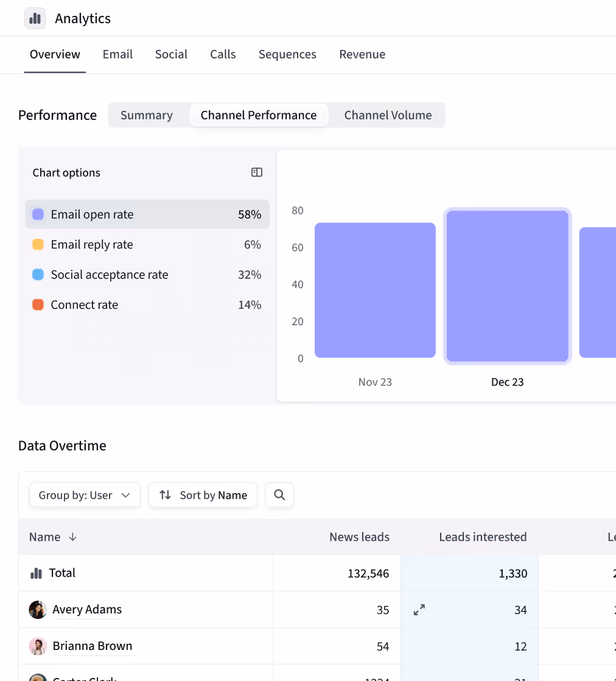This screenshot has width=616, height=681.
Task: Open the table search magnifier icon
Action: click(279, 495)
